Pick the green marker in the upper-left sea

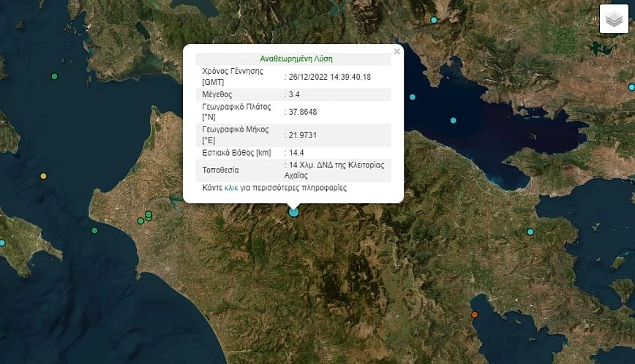tap(54, 77)
